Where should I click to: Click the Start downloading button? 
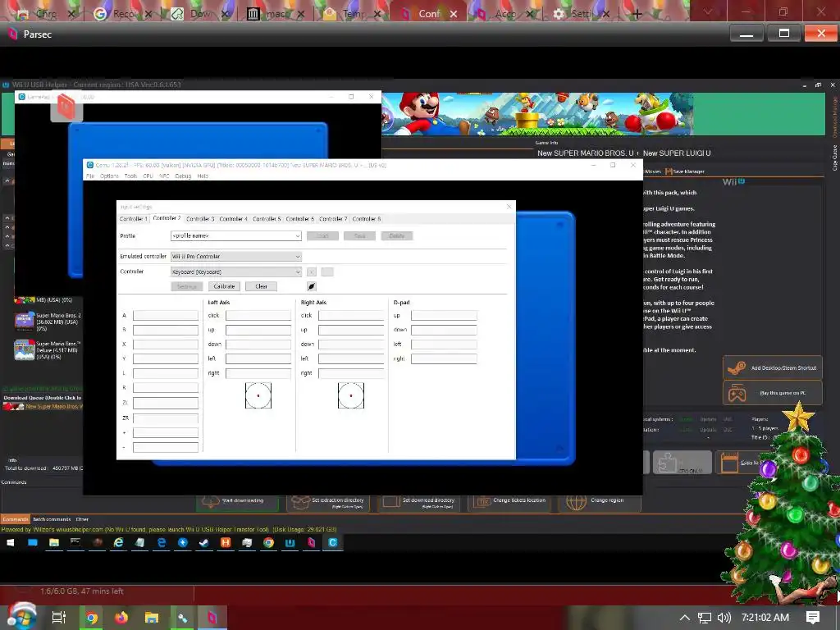[238, 501]
